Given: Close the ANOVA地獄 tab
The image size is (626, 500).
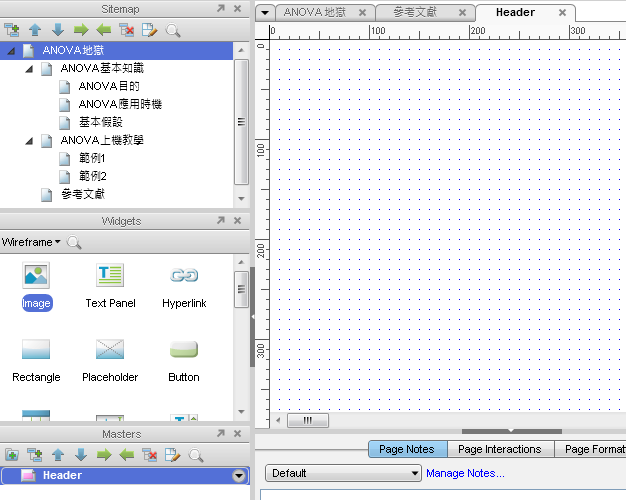Looking at the screenshot, I should coord(363,13).
